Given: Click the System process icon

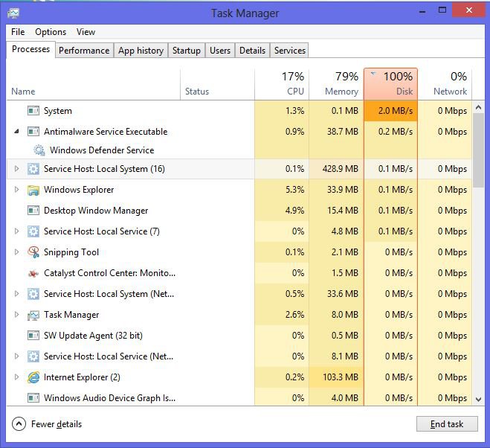Looking at the screenshot, I should [x=33, y=111].
